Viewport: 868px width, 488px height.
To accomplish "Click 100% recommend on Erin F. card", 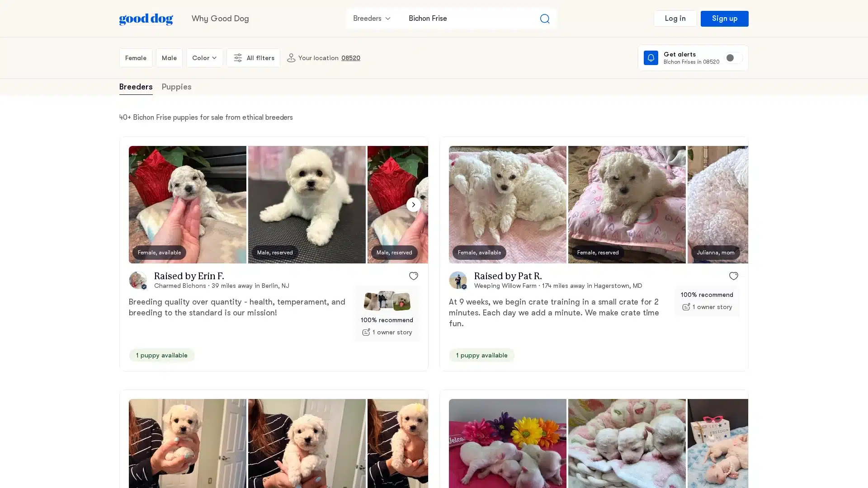I will pyautogui.click(x=387, y=320).
